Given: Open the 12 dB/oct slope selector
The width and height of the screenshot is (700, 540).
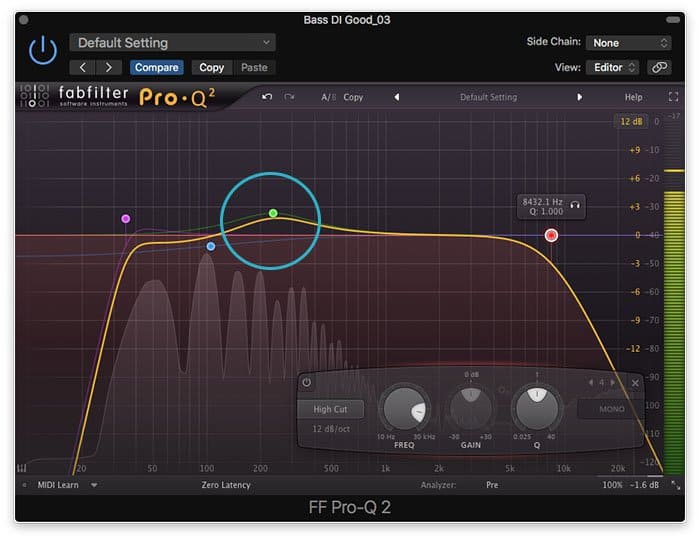Looking at the screenshot, I should pyautogui.click(x=331, y=429).
